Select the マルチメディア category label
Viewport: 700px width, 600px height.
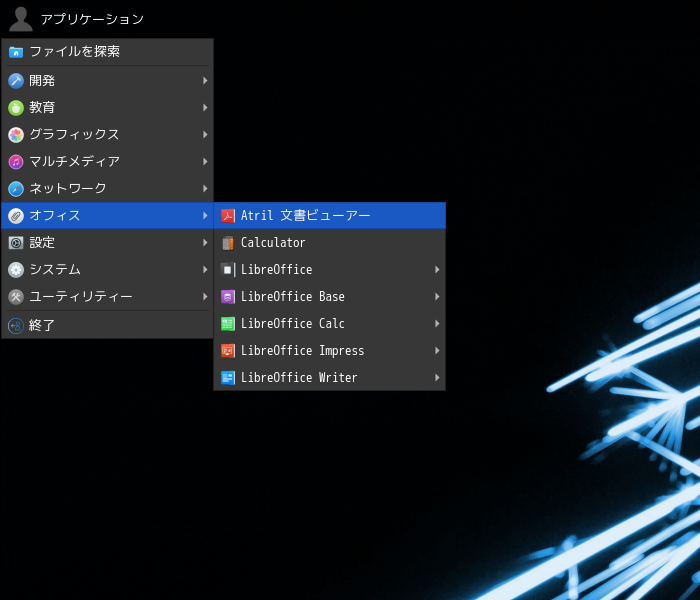click(75, 162)
